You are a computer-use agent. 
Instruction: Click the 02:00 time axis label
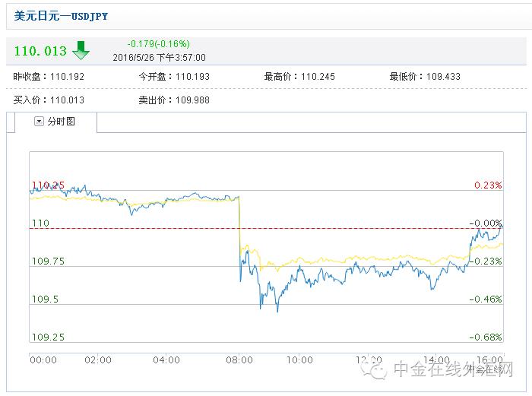click(x=98, y=360)
